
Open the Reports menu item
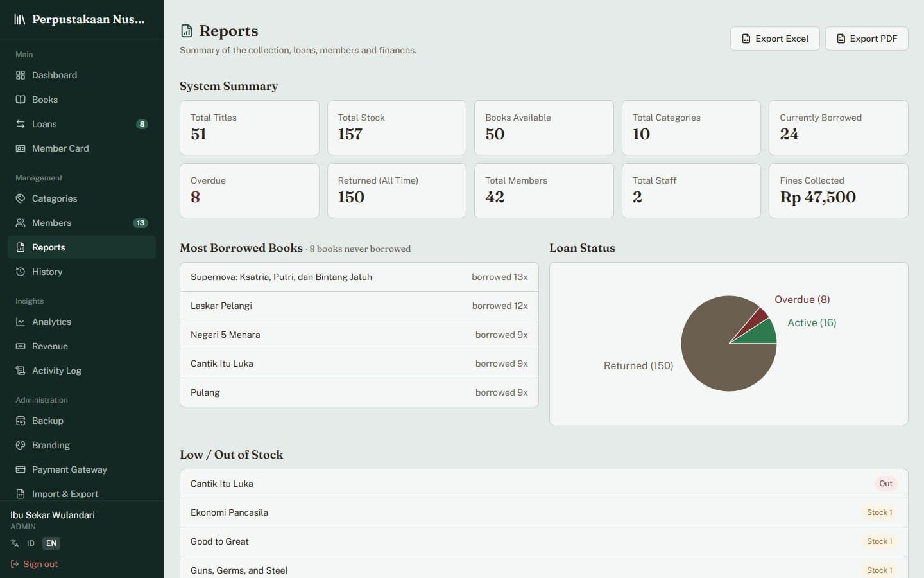pos(81,247)
